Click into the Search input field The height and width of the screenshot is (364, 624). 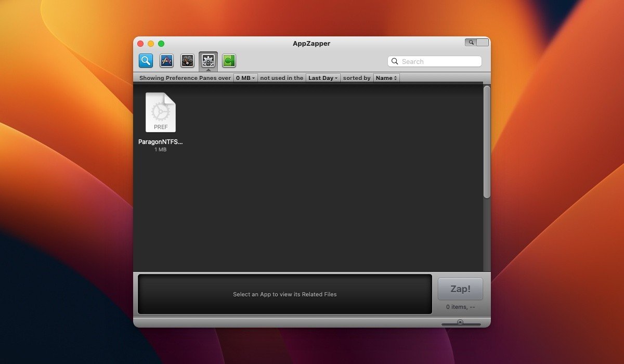pyautogui.click(x=439, y=61)
